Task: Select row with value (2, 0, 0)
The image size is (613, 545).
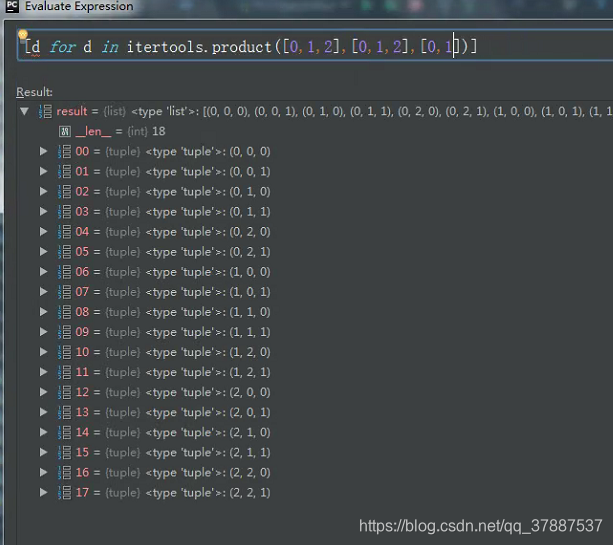Action: point(173,392)
